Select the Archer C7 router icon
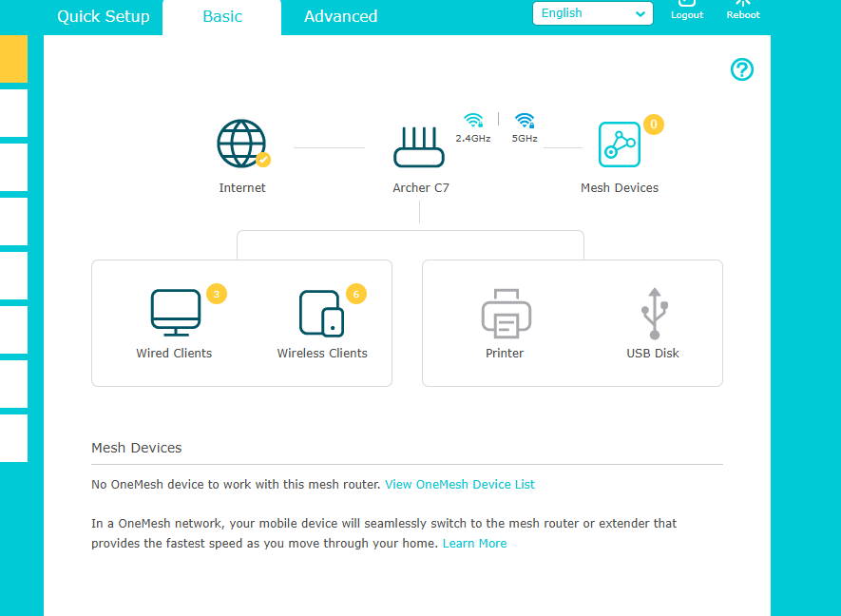The image size is (841, 616). [419, 147]
